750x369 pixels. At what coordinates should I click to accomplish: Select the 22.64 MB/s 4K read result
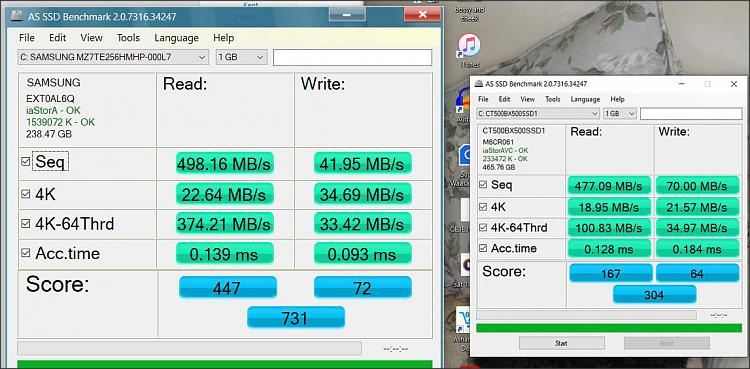(224, 194)
